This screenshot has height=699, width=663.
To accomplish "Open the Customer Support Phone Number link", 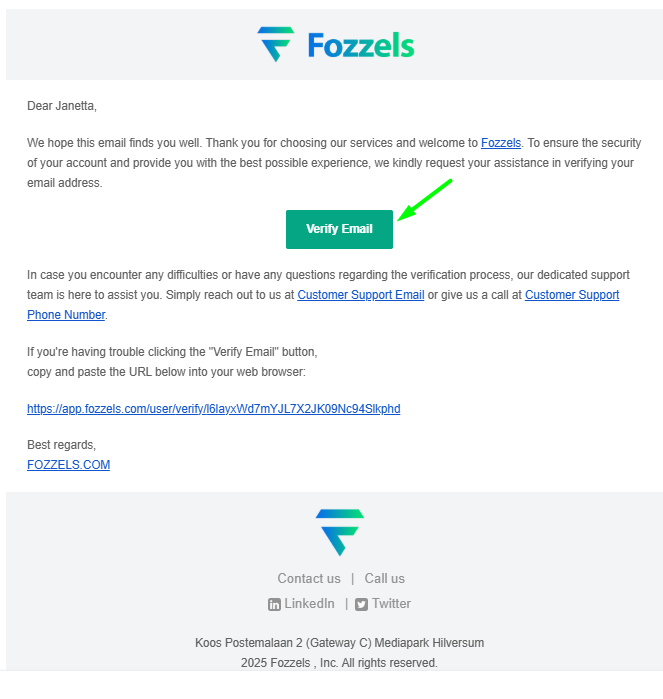I will (571, 295).
